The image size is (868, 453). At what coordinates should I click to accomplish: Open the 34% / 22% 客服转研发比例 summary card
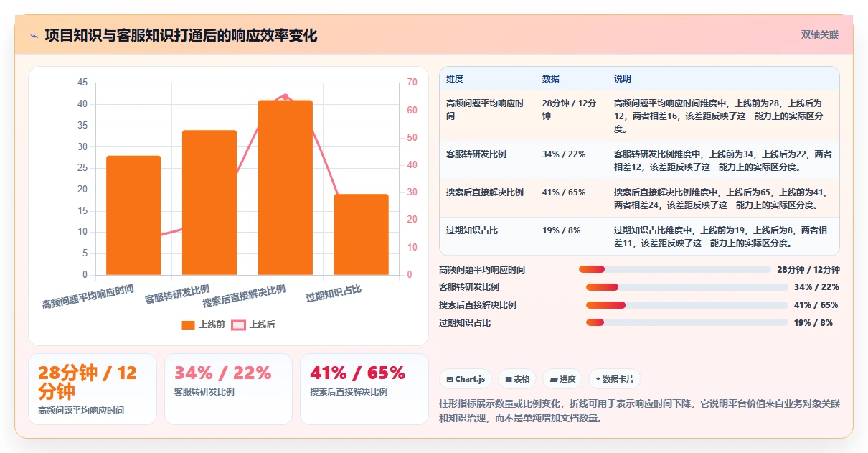[x=228, y=389]
